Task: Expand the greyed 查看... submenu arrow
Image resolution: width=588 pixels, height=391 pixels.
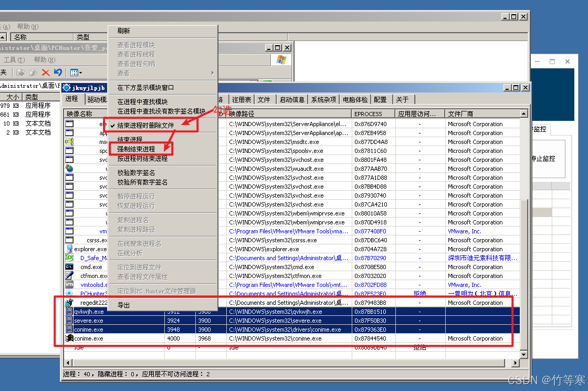Action: (x=212, y=73)
